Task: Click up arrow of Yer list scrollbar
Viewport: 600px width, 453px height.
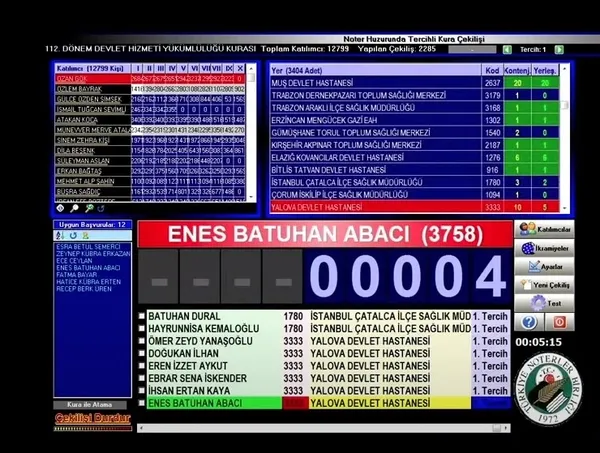Action: pyautogui.click(x=564, y=70)
